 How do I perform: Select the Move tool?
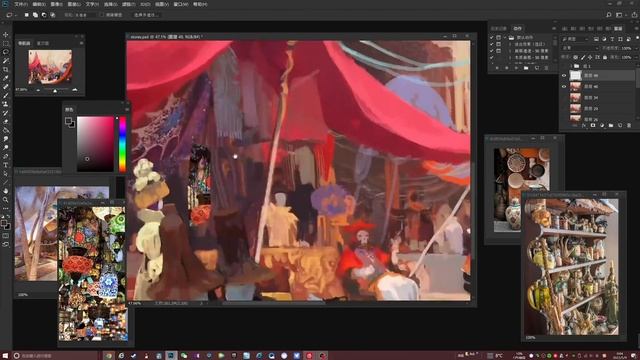click(6, 35)
